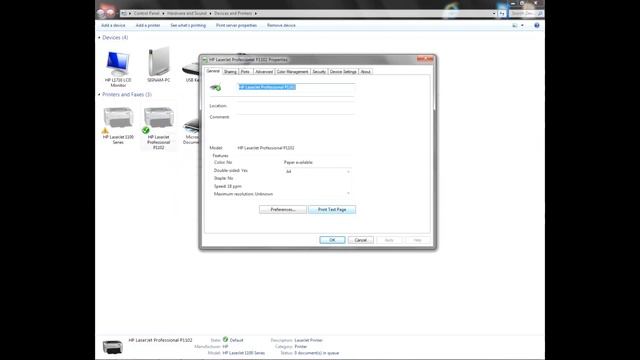Confirm with the OK button
Image resolution: width=640 pixels, height=360 pixels.
pos(332,240)
